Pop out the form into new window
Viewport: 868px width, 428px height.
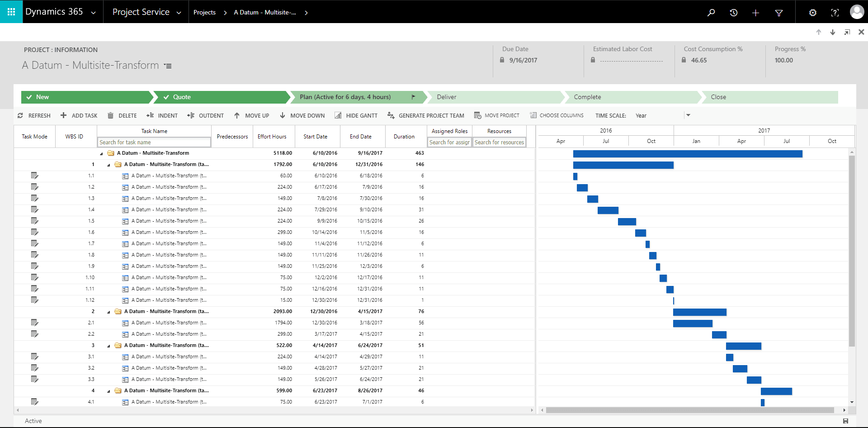click(847, 32)
